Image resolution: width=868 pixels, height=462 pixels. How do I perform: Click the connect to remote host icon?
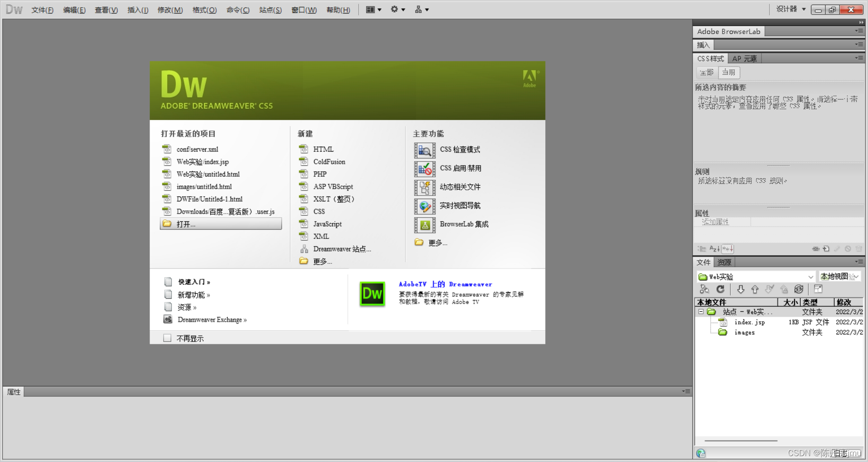[704, 289]
